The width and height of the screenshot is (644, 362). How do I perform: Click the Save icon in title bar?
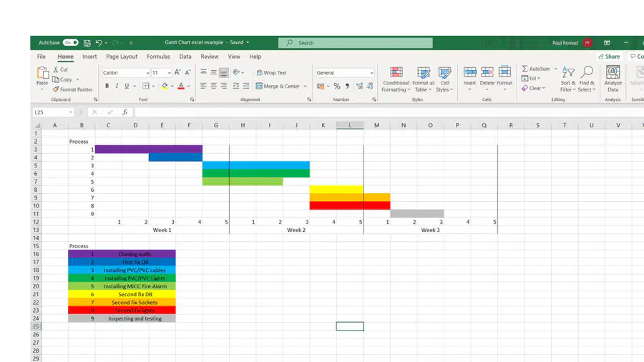pyautogui.click(x=87, y=43)
